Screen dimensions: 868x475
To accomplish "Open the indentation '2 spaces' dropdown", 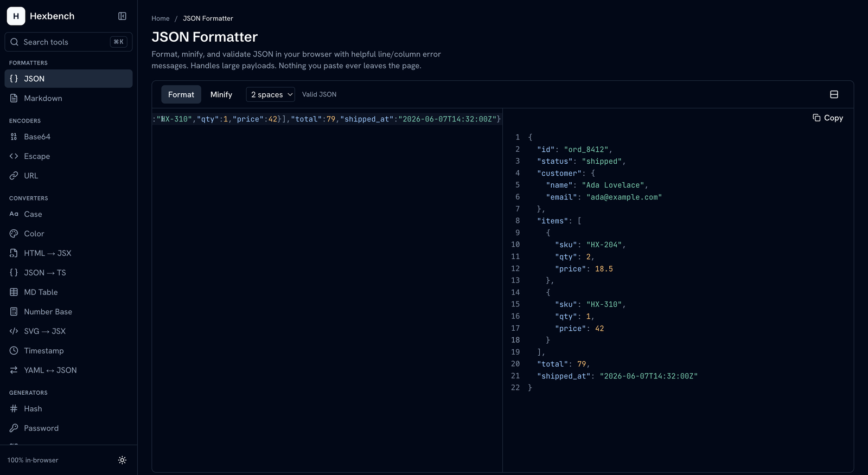I will 270,94.
